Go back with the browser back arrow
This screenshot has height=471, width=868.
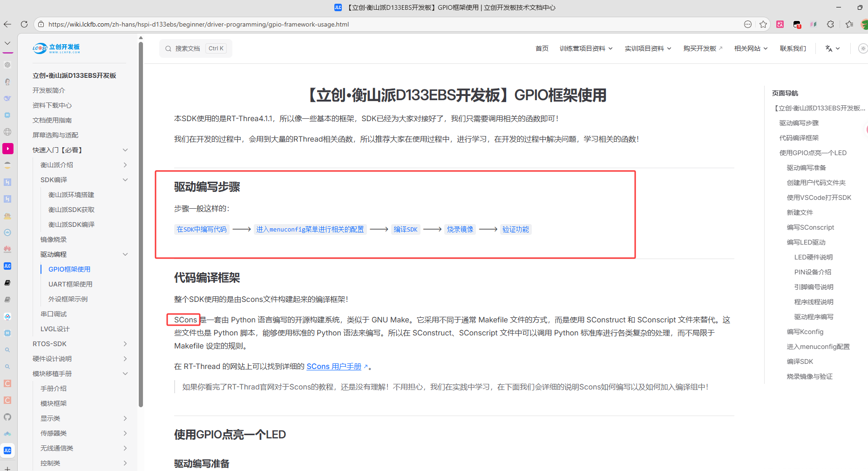coord(7,24)
